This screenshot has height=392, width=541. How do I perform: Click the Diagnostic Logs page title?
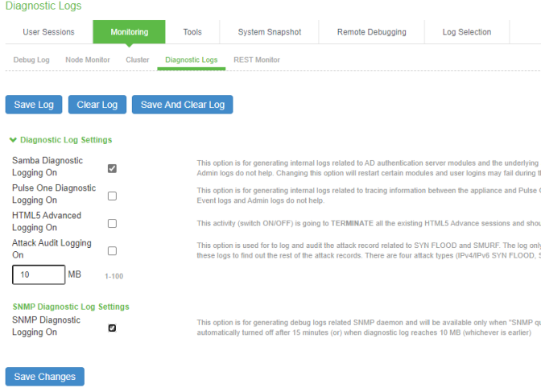pyautogui.click(x=43, y=6)
